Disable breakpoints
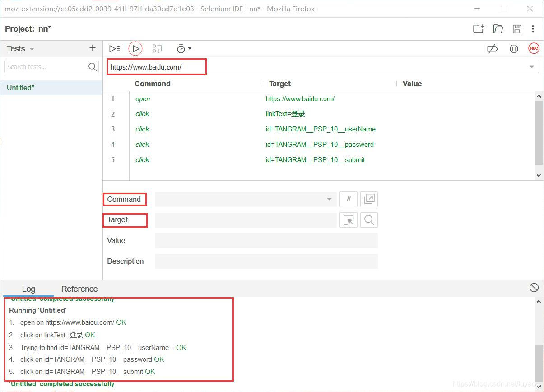Viewport: 544px width, 392px height. coord(493,48)
